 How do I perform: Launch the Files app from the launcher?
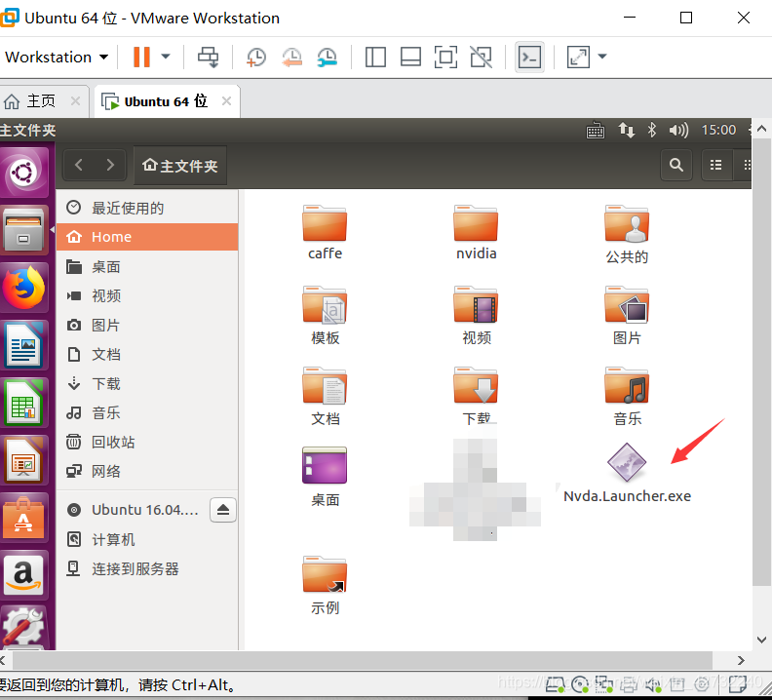[23, 229]
